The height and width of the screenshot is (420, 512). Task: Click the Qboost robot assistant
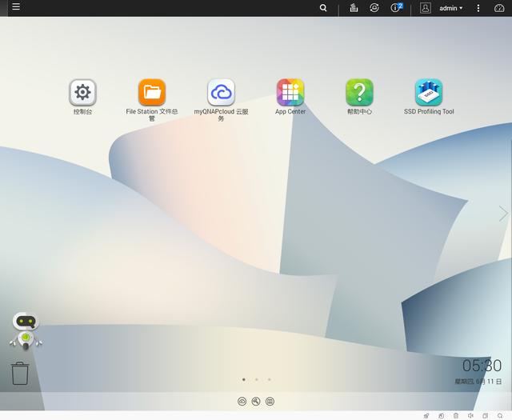pos(26,331)
